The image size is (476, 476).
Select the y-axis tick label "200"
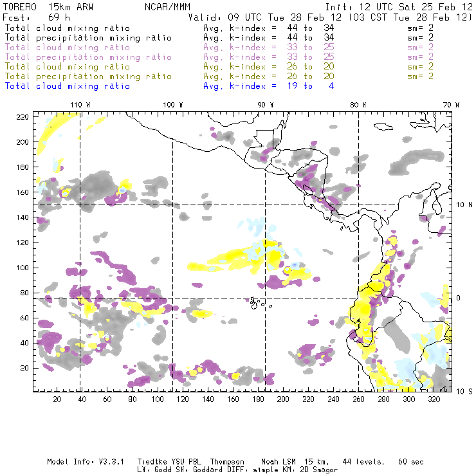pos(23,142)
